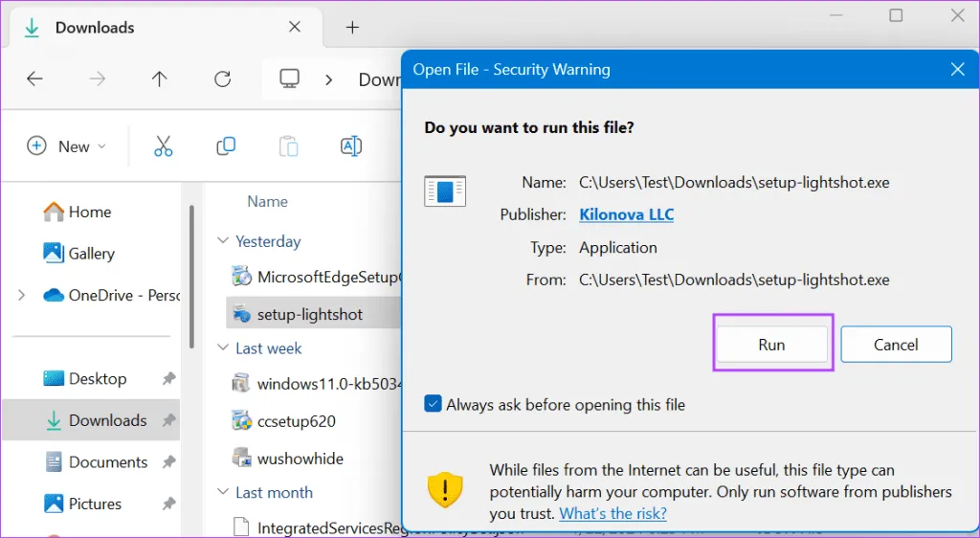Click the Refresh icon
Image resolution: width=980 pixels, height=538 pixels.
tap(222, 79)
